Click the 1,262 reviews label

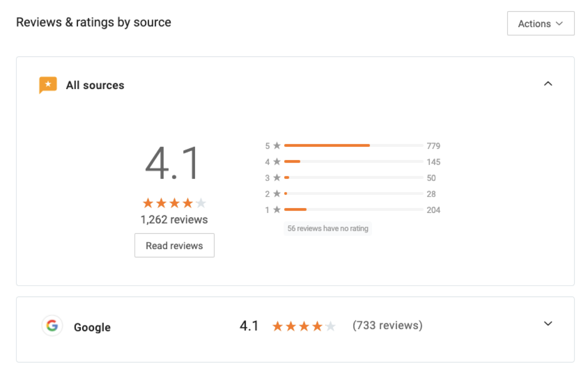(x=174, y=220)
